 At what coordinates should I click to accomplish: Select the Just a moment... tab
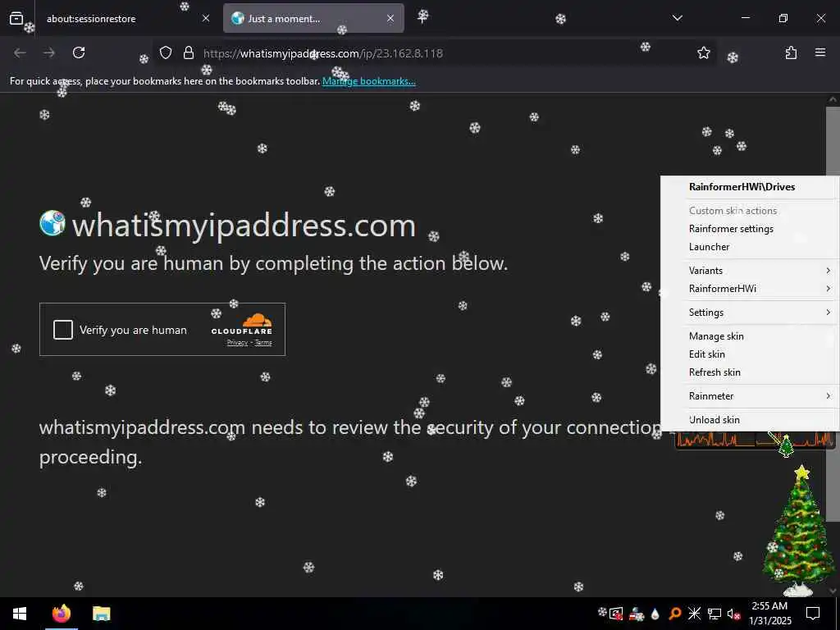pos(313,18)
